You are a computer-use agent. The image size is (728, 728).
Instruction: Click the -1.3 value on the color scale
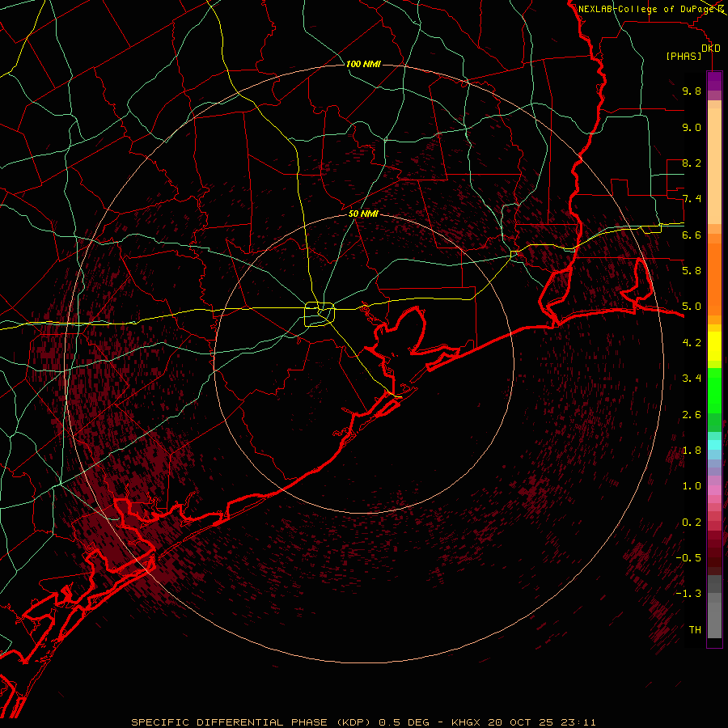coord(688,594)
